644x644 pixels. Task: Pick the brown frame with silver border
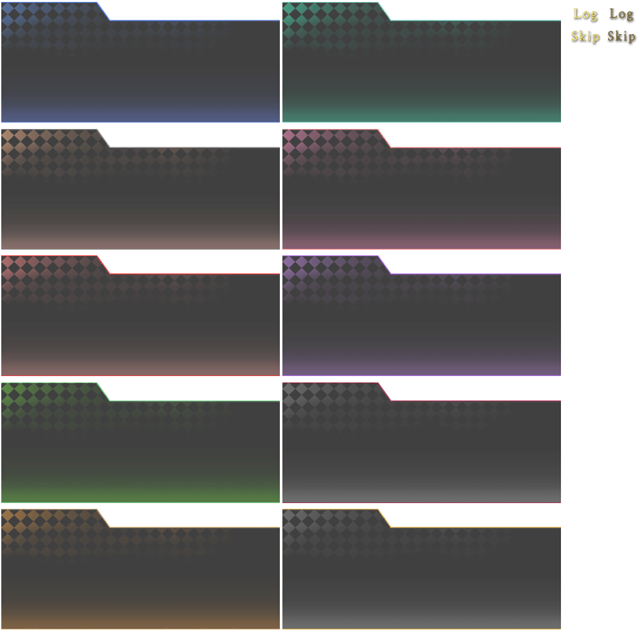coord(140,196)
